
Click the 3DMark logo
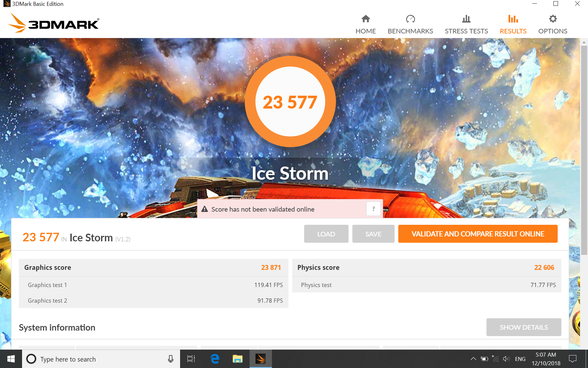pos(54,23)
